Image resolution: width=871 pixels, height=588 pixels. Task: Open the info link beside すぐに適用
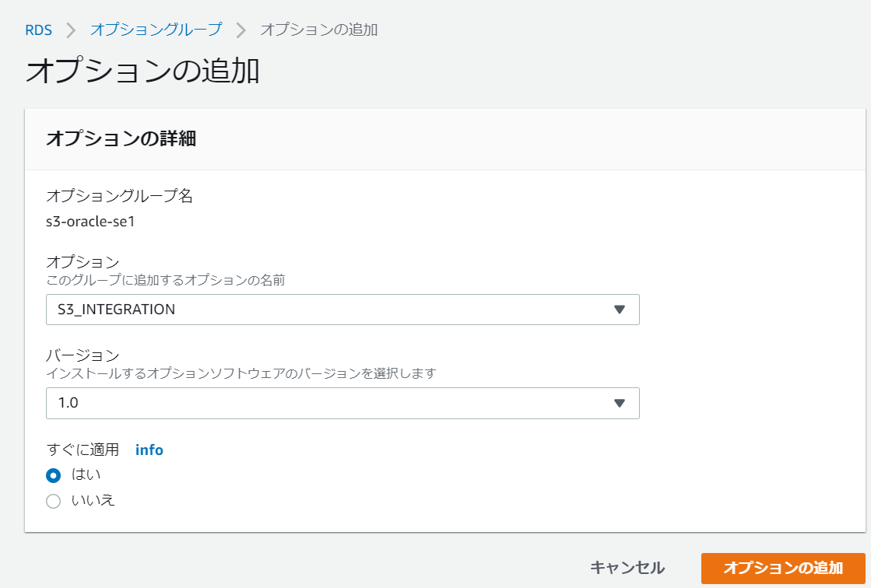149,450
